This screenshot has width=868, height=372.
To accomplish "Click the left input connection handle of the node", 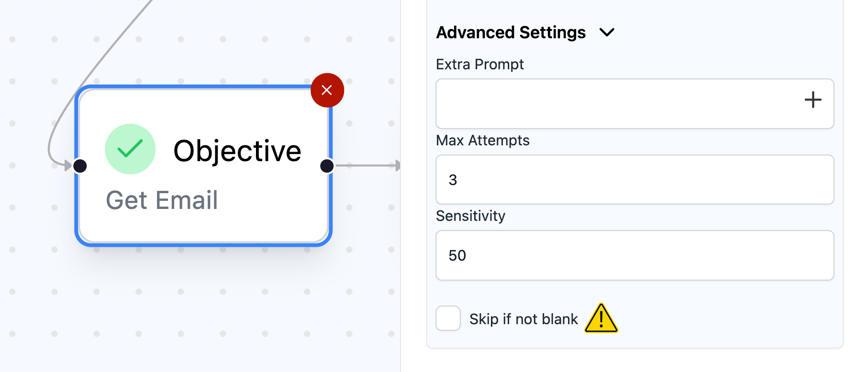I will pos(79,165).
